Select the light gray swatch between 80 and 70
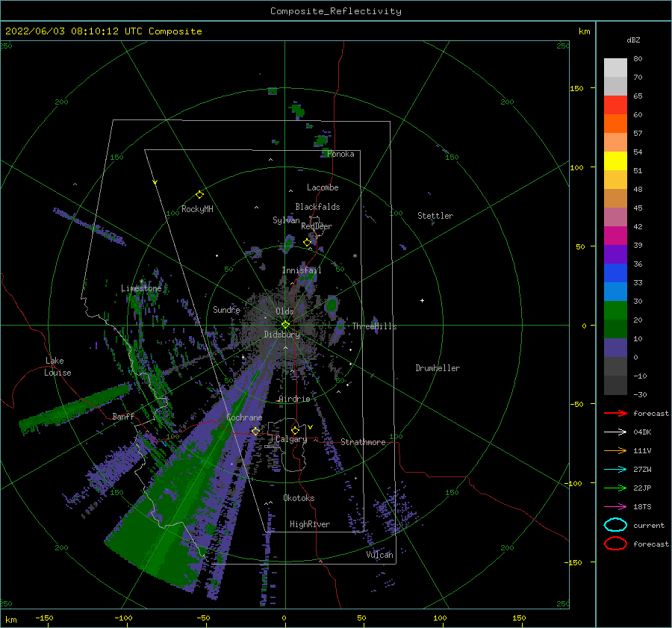 click(x=615, y=68)
